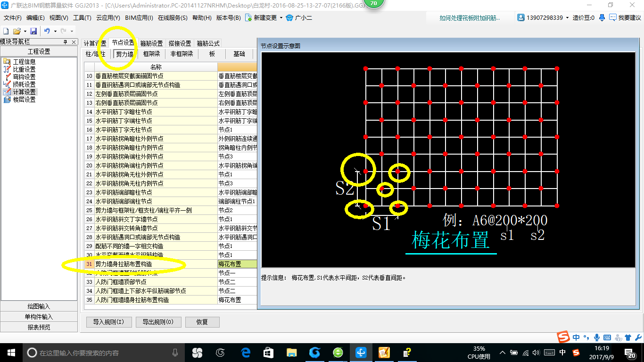
Task: Click the 新建变更 document icon
Action: pos(248,17)
